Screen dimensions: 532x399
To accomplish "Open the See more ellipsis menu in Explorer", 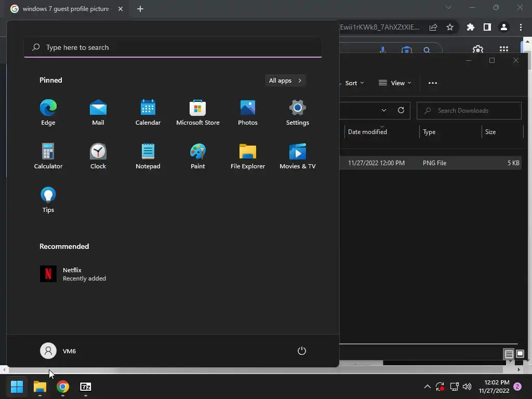I will point(433,83).
